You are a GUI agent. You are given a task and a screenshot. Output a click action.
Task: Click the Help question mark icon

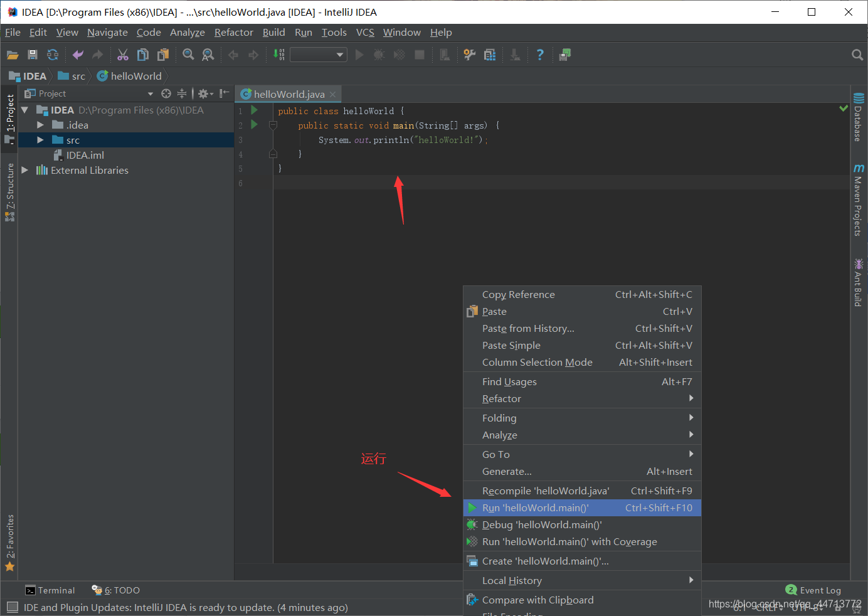[x=540, y=55]
